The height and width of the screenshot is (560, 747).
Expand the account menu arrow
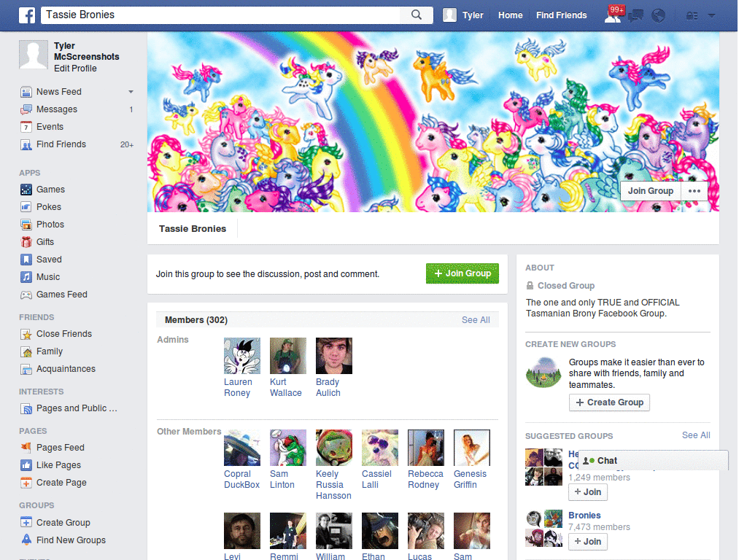712,15
